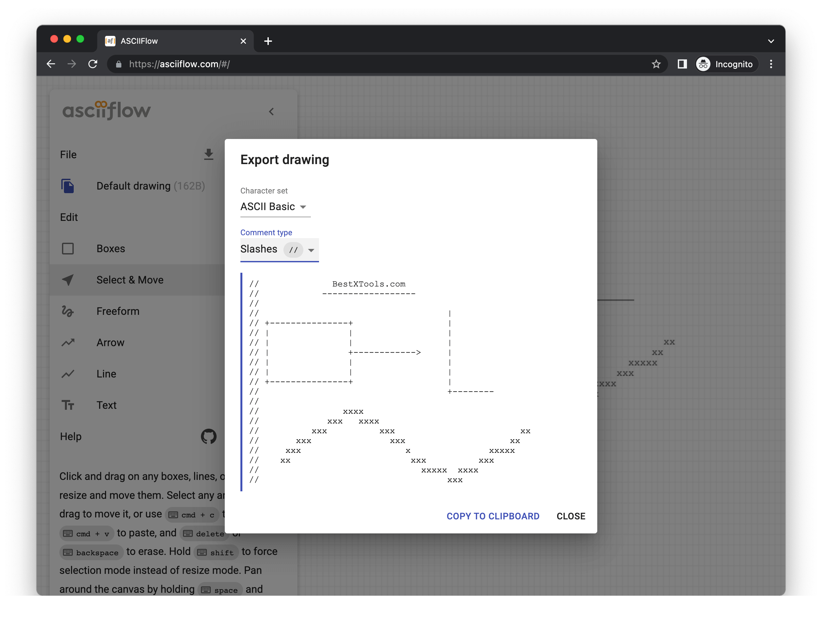Select the Select & Move menu item

click(130, 280)
